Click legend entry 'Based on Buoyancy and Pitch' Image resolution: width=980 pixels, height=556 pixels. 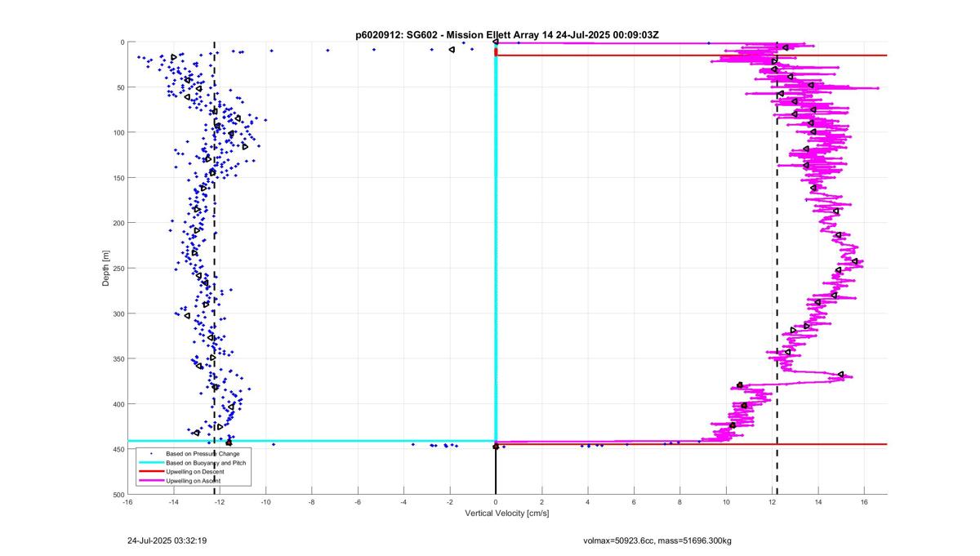coord(206,462)
